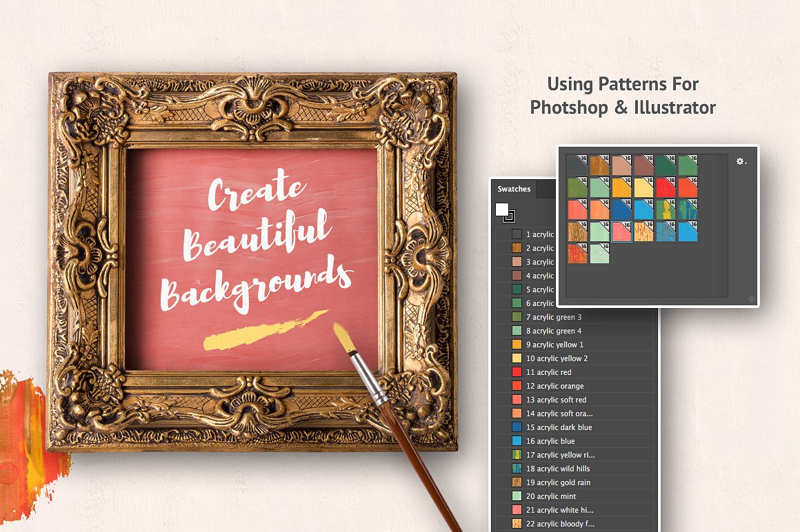Click the white fill box in Swatches panel
Viewport: 800px width, 532px height.
click(502, 209)
